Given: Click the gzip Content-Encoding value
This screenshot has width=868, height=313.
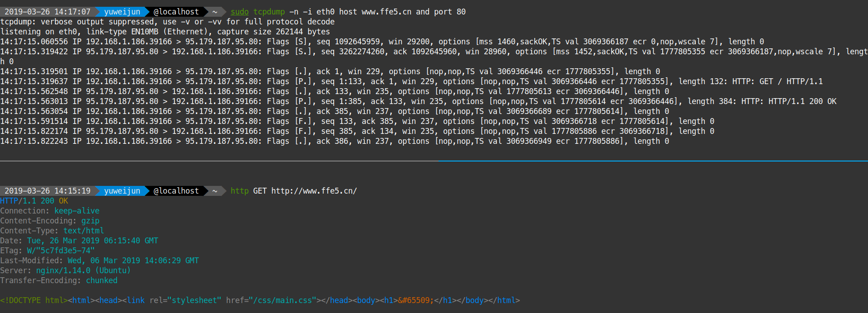Looking at the screenshot, I should [x=90, y=221].
